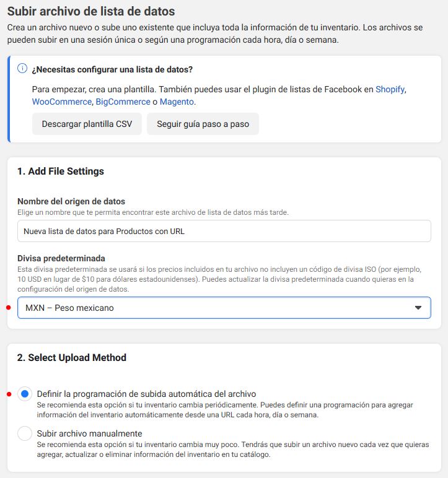
Task: Open the Shopify plugin link
Action: pos(390,89)
